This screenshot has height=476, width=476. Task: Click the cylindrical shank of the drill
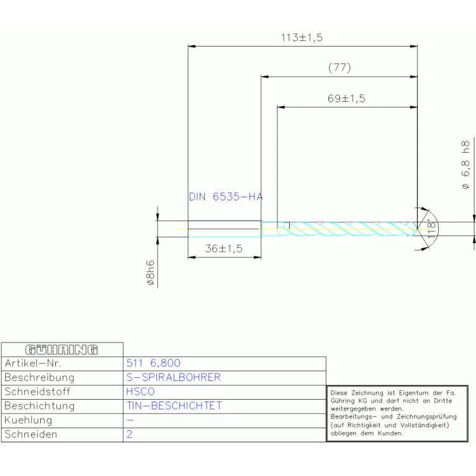[223, 229]
